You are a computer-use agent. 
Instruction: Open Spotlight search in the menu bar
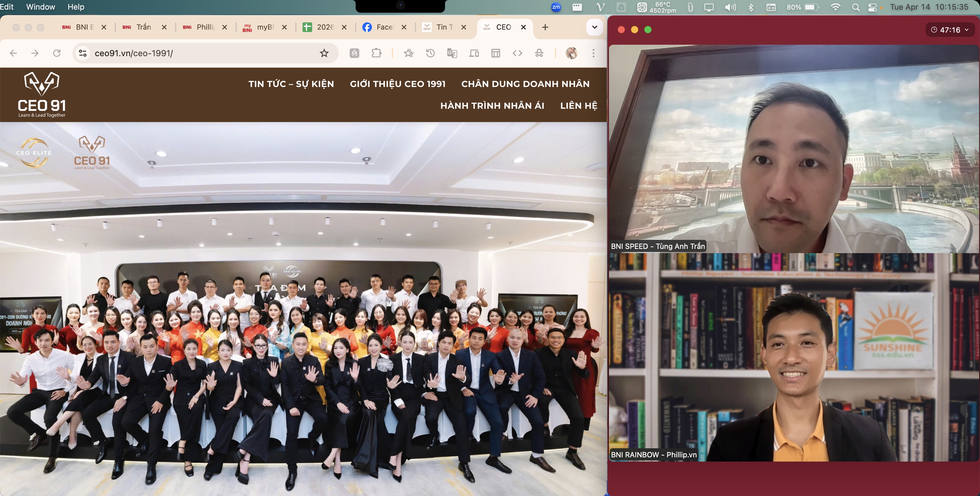[x=856, y=7]
